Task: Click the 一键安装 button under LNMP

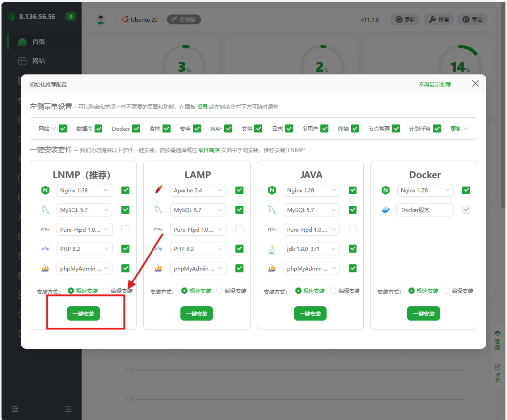Action: pyautogui.click(x=83, y=314)
